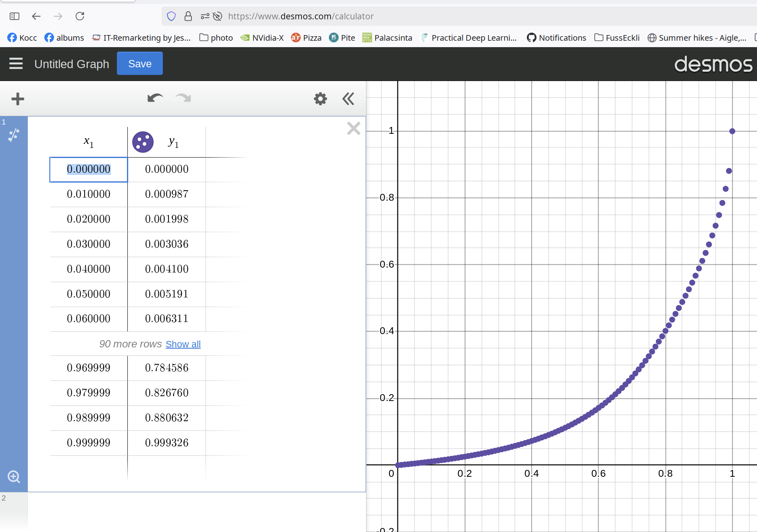The image size is (757, 532).
Task: Click the Add Item plus icon
Action: (x=18, y=99)
